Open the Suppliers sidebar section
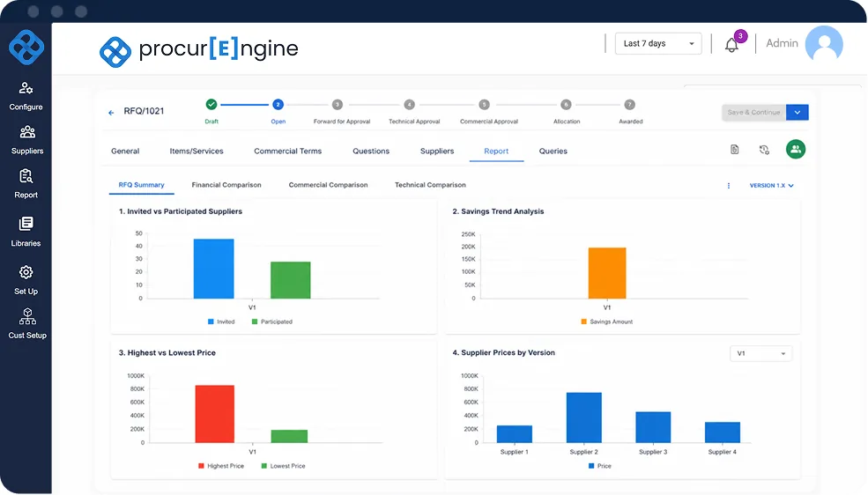This screenshot has height=495, width=868. pyautogui.click(x=26, y=140)
